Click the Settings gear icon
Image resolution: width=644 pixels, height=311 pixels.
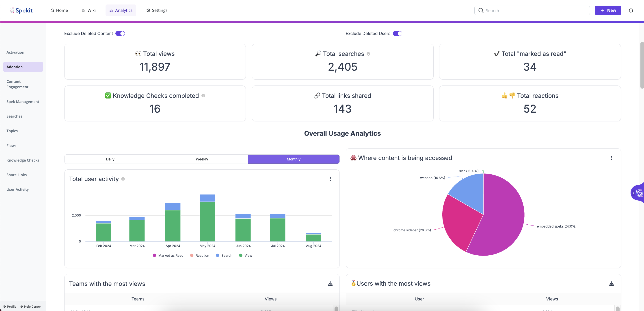tap(148, 10)
